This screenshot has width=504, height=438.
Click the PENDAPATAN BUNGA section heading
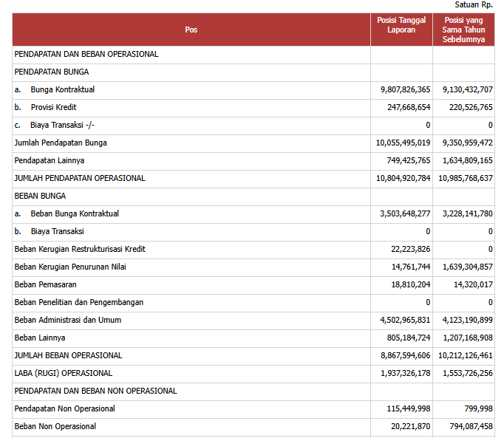point(52,72)
